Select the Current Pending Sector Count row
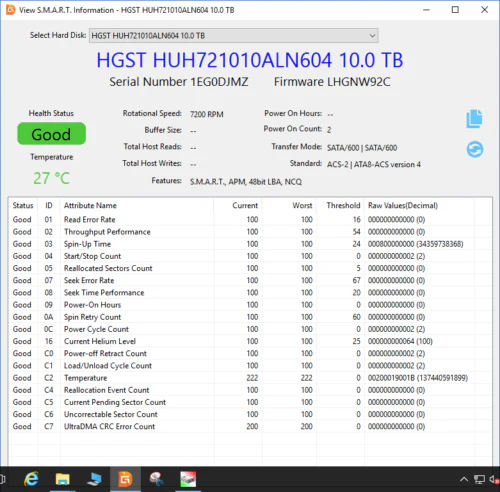 coord(250,402)
